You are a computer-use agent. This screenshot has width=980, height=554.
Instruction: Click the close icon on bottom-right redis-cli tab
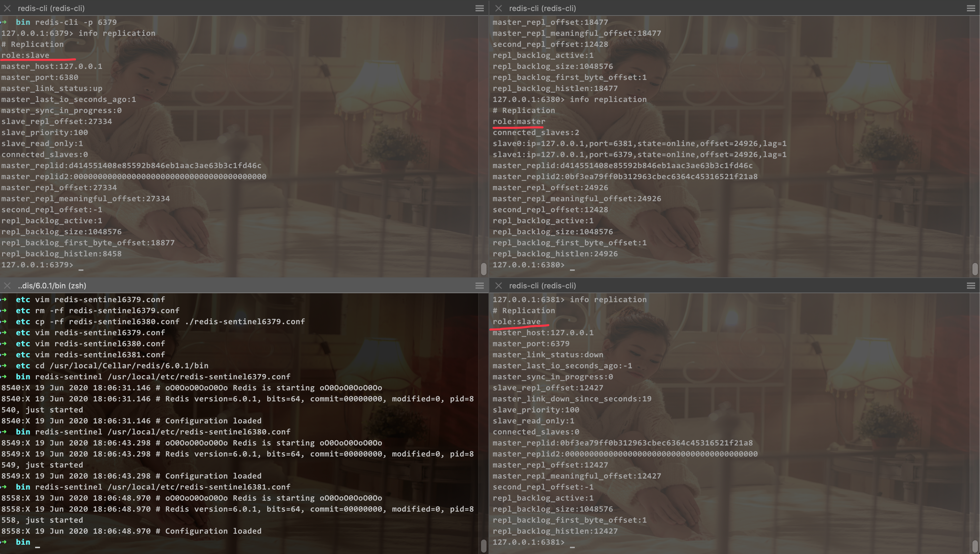(498, 285)
